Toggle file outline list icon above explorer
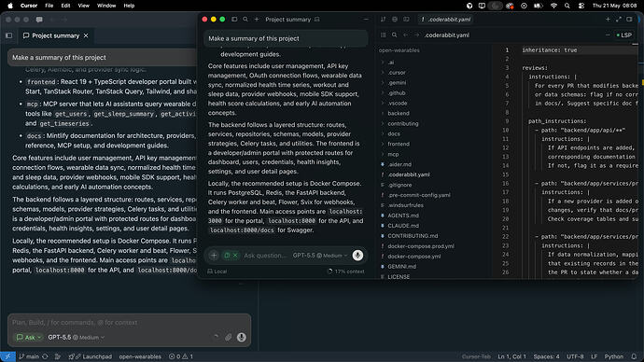The image size is (644, 362). 384,35
